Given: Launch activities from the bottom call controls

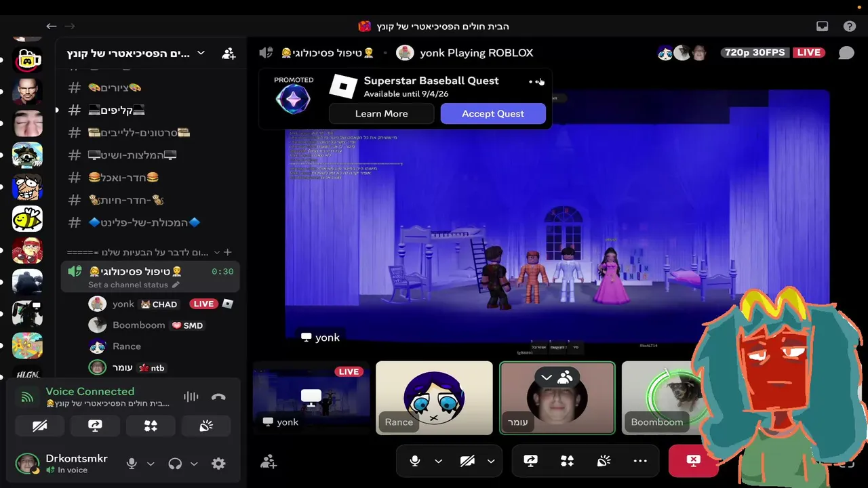Looking at the screenshot, I should [x=568, y=461].
